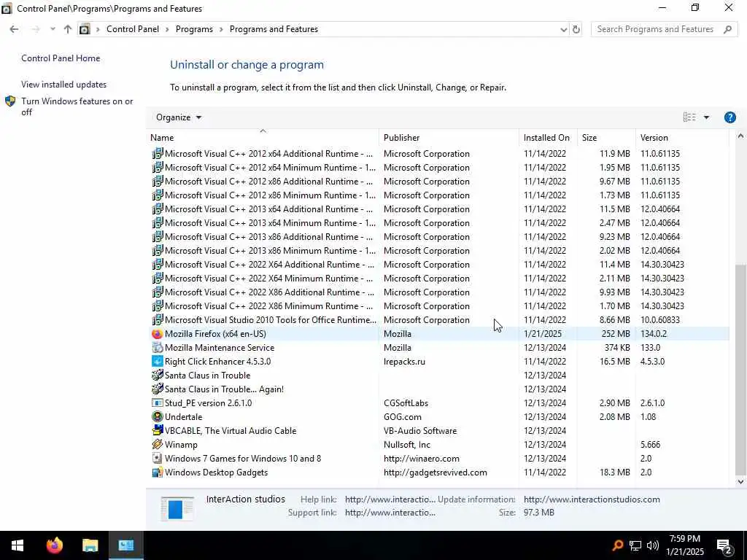The height and width of the screenshot is (560, 747).
Task: Sort by the Version column header
Action: pyautogui.click(x=682, y=137)
